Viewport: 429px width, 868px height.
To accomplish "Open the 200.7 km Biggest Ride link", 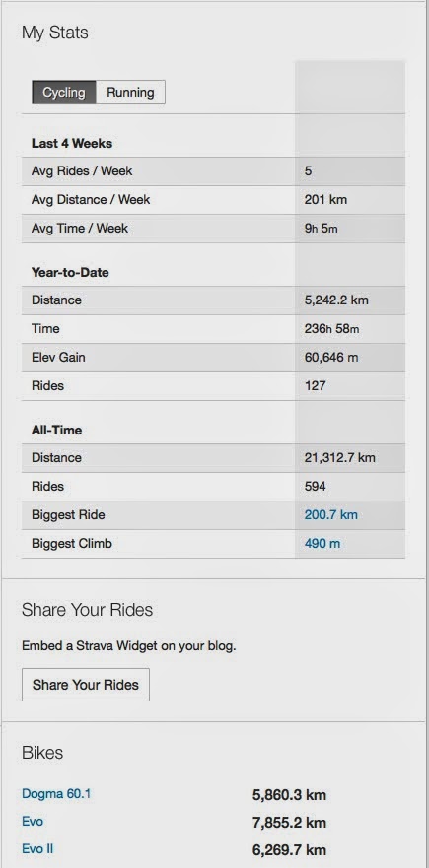I will (x=331, y=515).
